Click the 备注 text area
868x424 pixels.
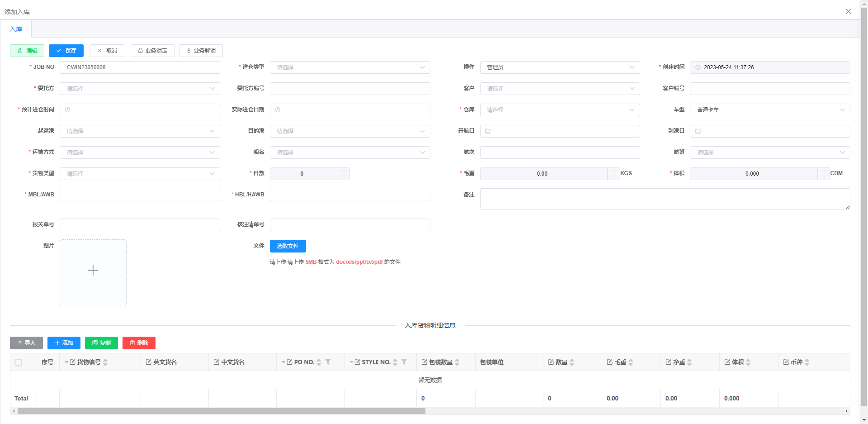[x=665, y=199]
